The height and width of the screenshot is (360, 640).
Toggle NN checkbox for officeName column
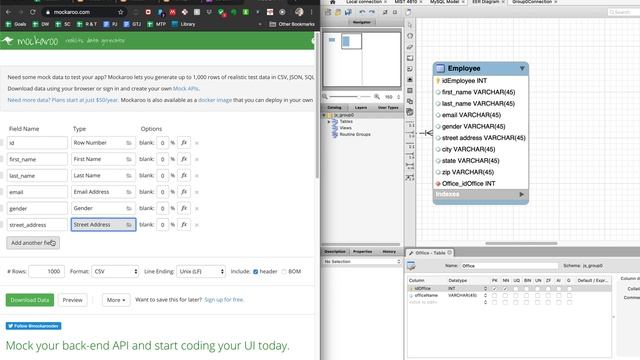[x=505, y=296]
